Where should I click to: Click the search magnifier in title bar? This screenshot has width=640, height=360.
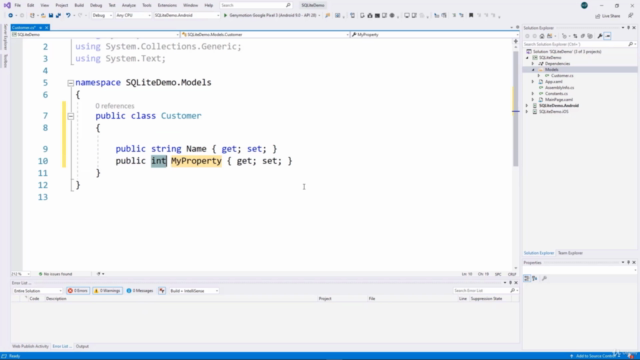(288, 5)
